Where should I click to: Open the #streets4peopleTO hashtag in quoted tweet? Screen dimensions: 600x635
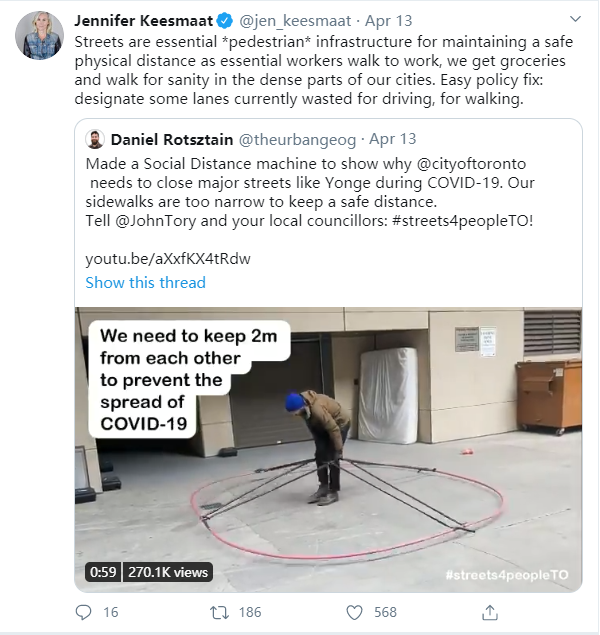462,221
